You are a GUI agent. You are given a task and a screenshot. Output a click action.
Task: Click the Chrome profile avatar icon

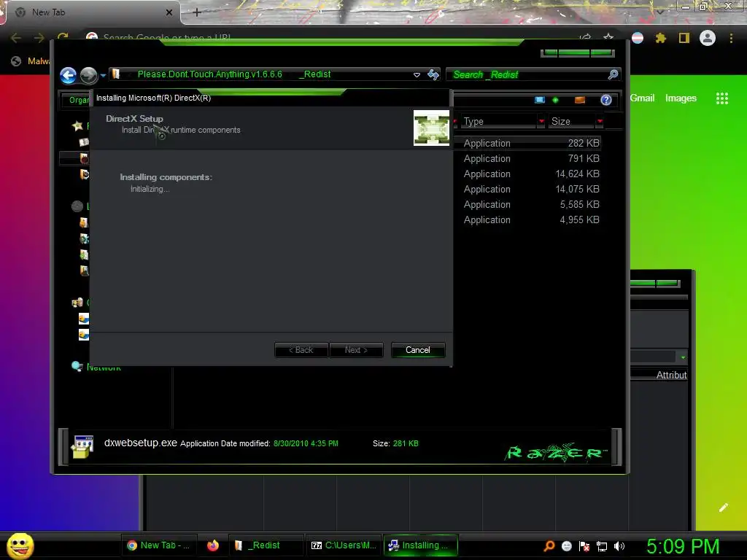point(708,38)
